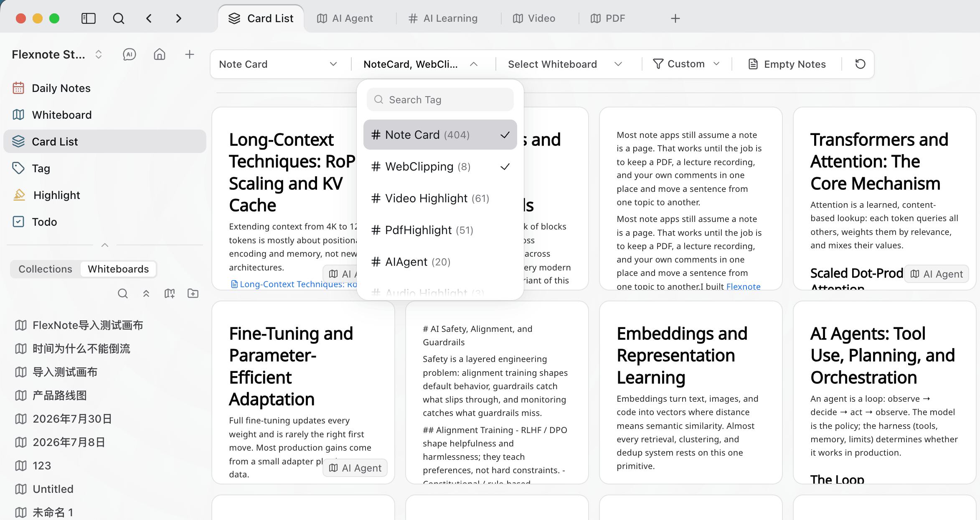The width and height of the screenshot is (980, 520).
Task: Open the Select Whiteboard dropdown
Action: 566,64
